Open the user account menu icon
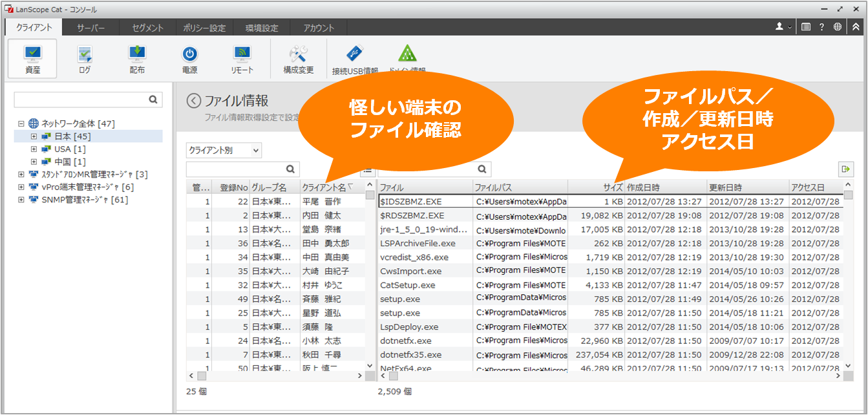 tap(783, 27)
